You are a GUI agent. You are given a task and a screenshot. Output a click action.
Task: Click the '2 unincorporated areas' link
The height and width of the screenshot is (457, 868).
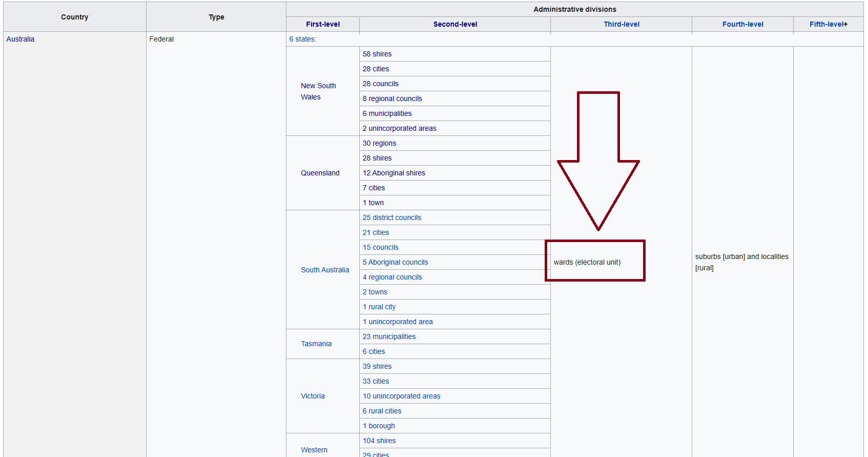tap(400, 128)
